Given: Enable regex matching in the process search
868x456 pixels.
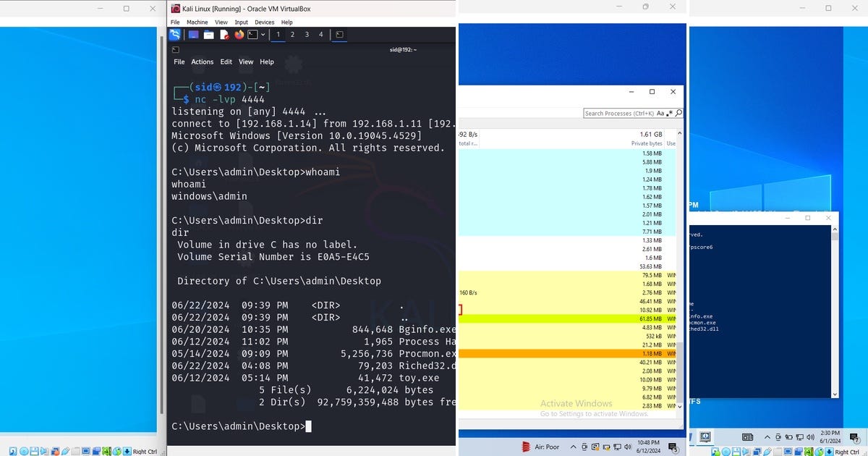Looking at the screenshot, I should click(x=668, y=114).
